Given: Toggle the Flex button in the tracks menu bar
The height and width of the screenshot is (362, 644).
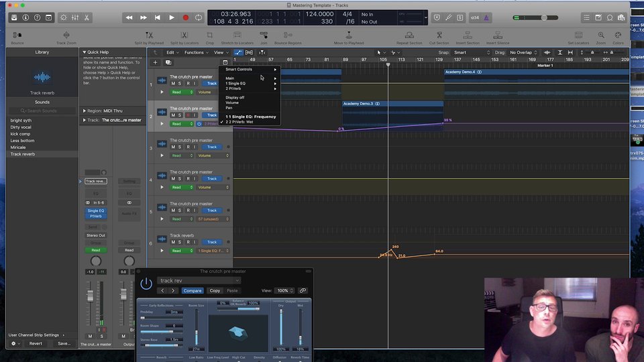Looking at the screenshot, I should tap(249, 52).
